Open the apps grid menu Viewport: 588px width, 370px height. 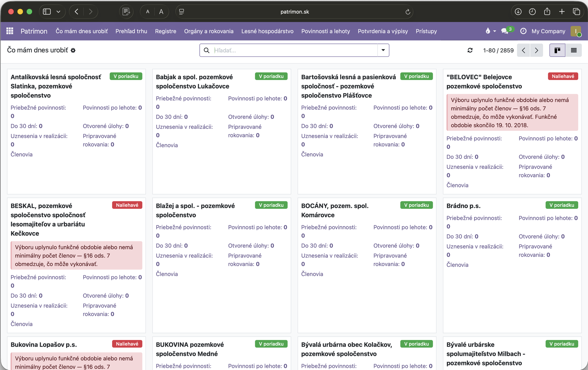[x=10, y=31]
